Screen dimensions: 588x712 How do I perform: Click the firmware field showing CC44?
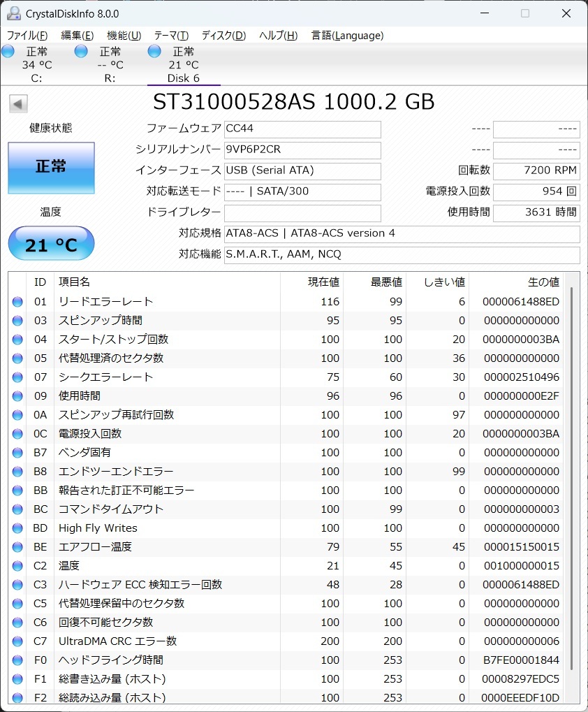302,129
